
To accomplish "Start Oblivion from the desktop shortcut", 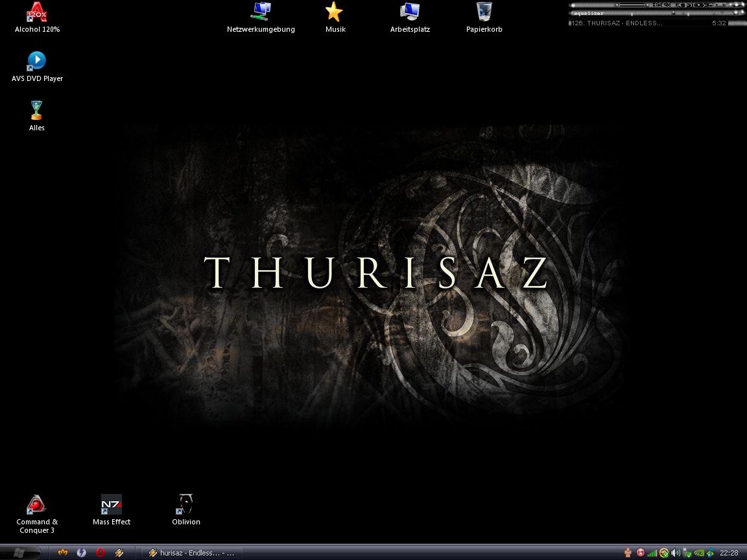I will [186, 505].
